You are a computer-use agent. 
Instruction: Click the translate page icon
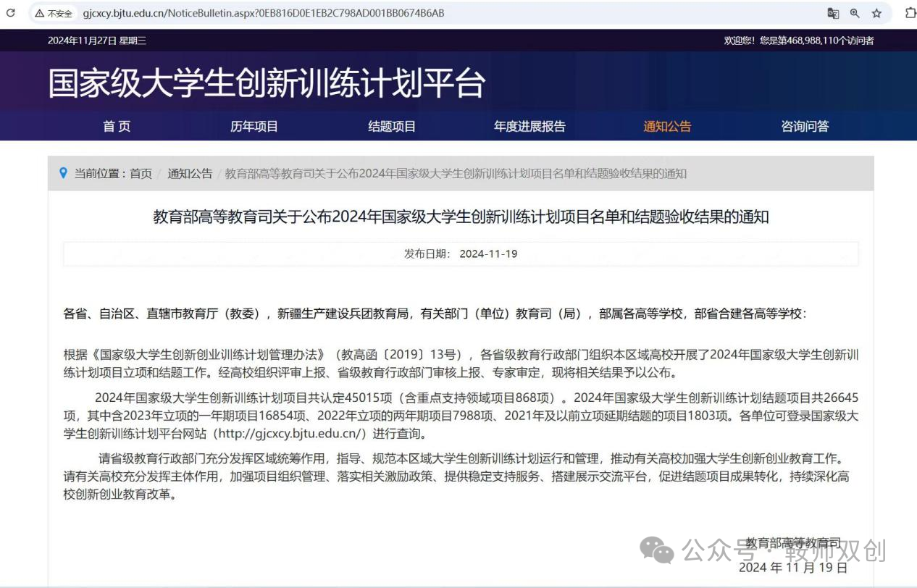click(833, 13)
